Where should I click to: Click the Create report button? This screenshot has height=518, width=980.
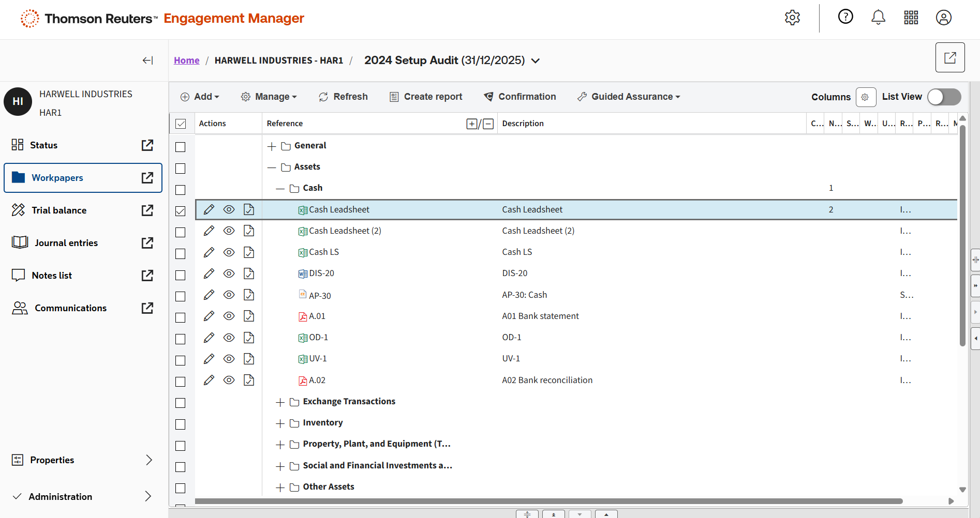pyautogui.click(x=426, y=97)
